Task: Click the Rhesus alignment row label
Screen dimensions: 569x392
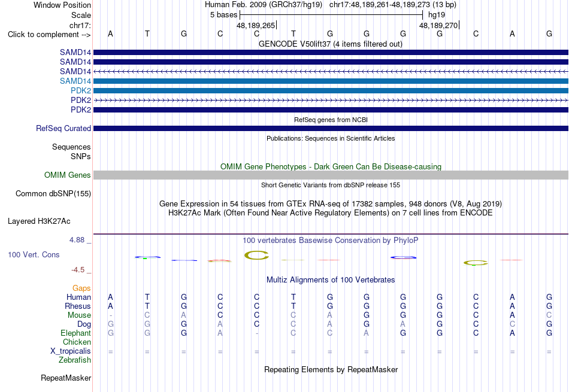Action: click(78, 306)
